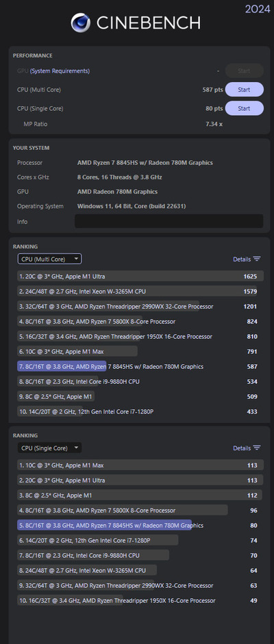
Task: Click the Cinebench sphere logo icon
Action: [81, 22]
